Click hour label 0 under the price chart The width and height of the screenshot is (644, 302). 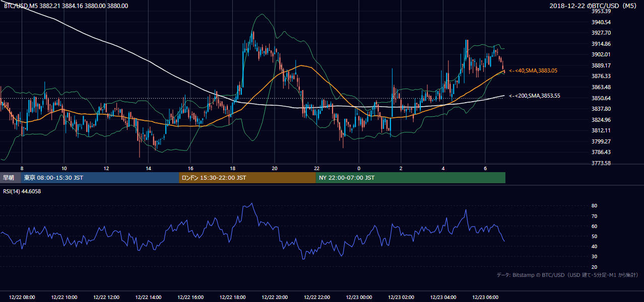(359, 168)
